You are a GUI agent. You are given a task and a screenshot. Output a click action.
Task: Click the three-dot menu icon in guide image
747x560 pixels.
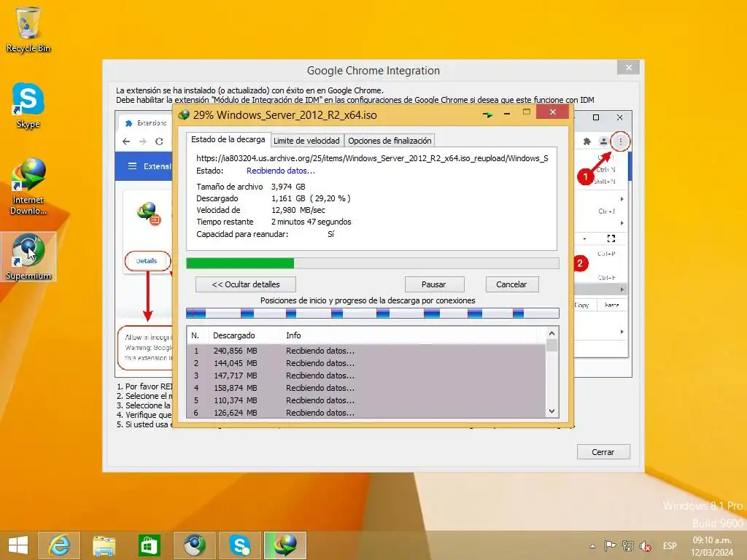tap(620, 141)
